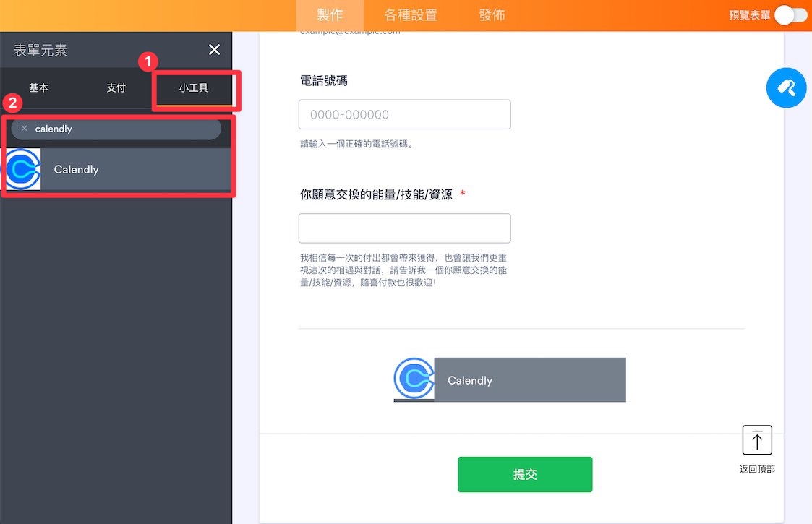Viewport: 812px width, 524px height.
Task: Click Calendly logo icon in the form
Action: (x=414, y=379)
